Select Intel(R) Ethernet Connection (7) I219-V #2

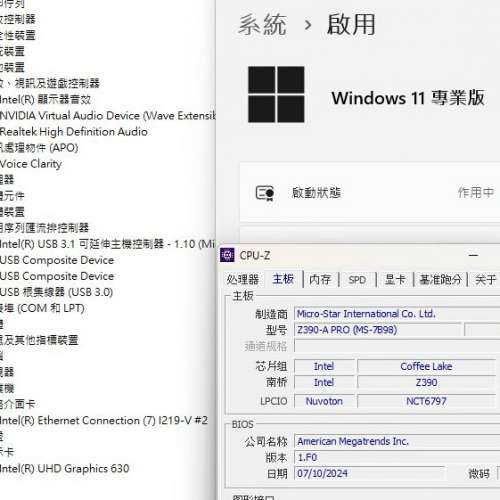[x=104, y=420]
